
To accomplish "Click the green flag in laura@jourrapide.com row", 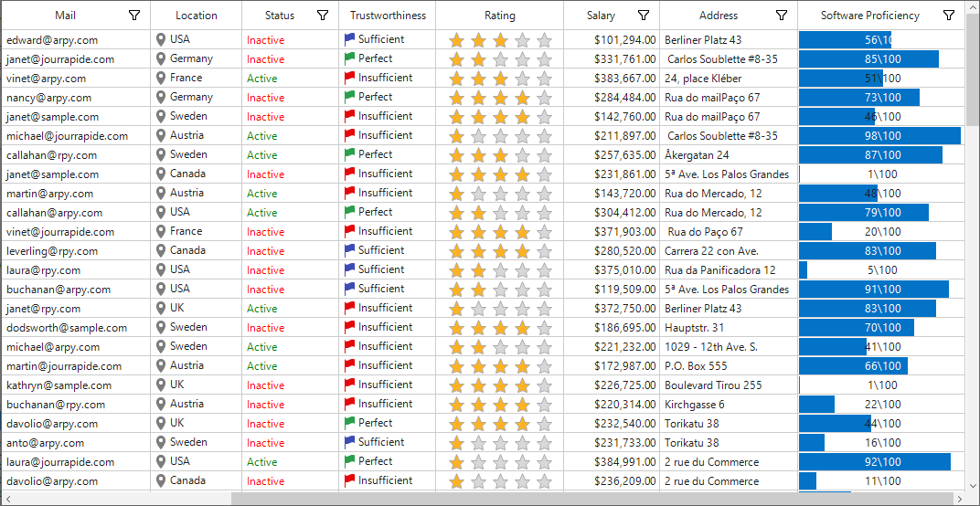I will [x=350, y=461].
